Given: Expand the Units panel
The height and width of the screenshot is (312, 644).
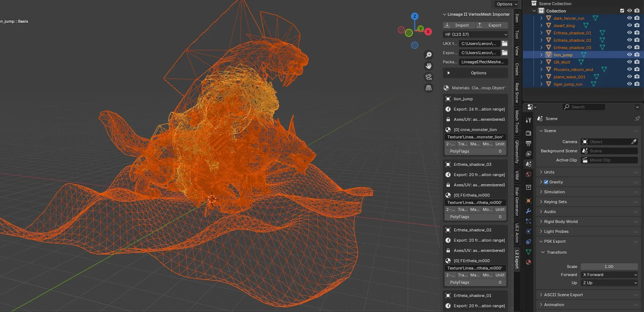Looking at the screenshot, I should tap(589, 172).
